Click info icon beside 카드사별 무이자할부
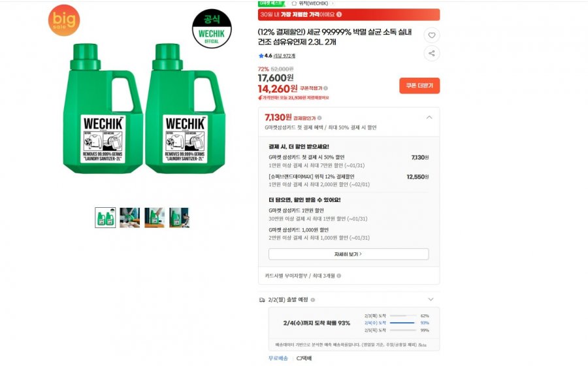The width and height of the screenshot is (588, 366). [x=338, y=276]
